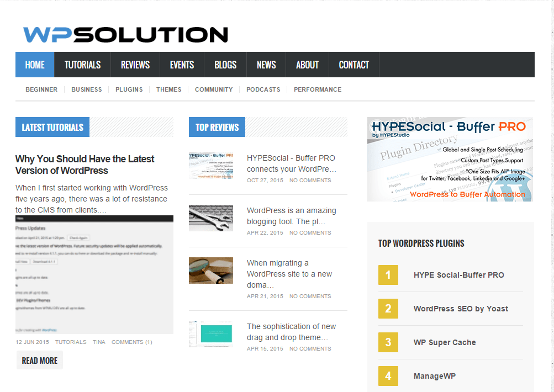554x392 pixels.
Task: Navigate to the CONTACT page
Action: pos(353,64)
